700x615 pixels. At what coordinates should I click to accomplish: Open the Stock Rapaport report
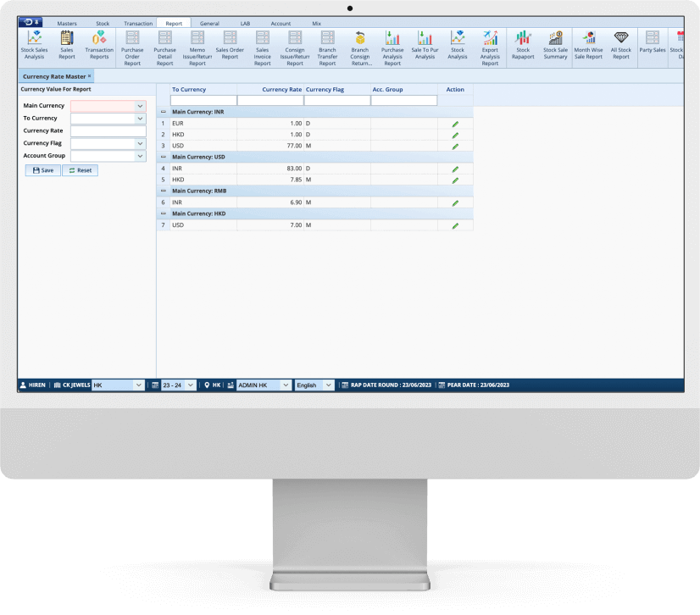[x=523, y=45]
